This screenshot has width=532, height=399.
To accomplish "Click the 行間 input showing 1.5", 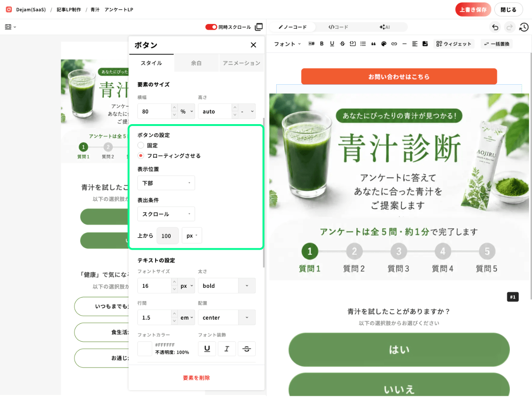I will pos(154,317).
